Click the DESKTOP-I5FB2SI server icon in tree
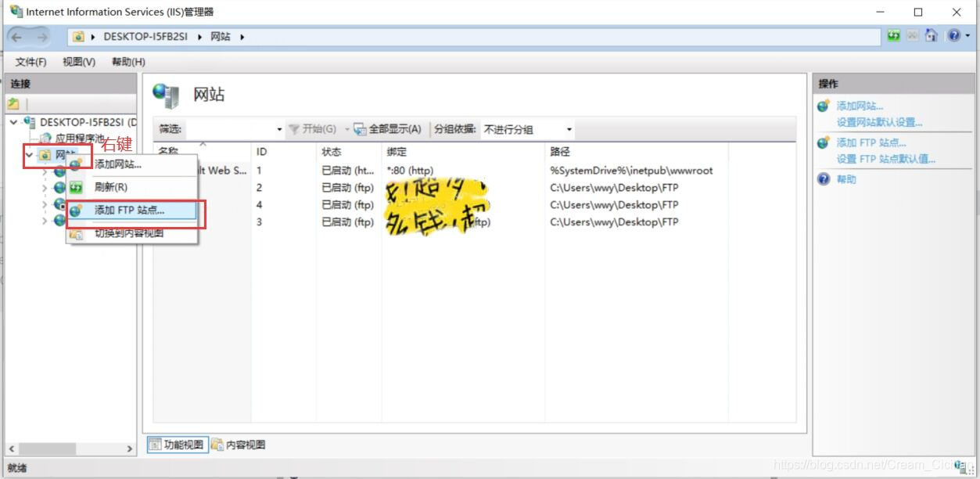The height and width of the screenshot is (479, 980). [x=30, y=122]
